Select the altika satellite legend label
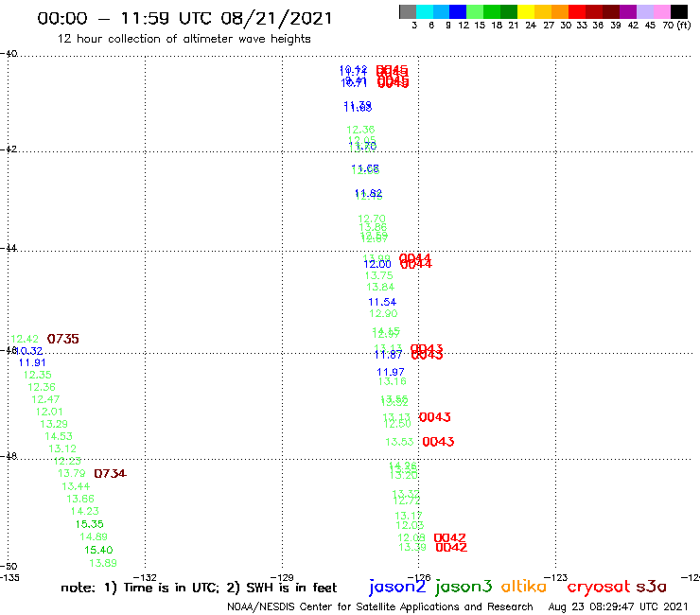The width and height of the screenshot is (700, 615). (x=524, y=587)
